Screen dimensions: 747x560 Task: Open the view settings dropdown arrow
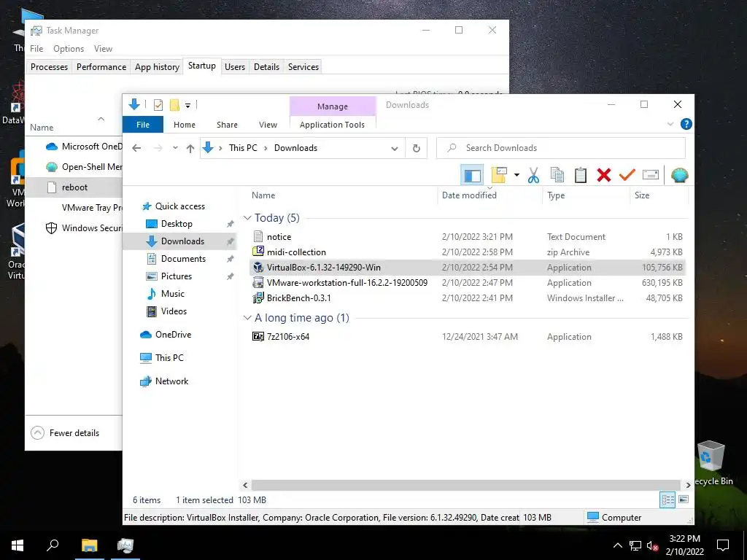click(x=516, y=175)
